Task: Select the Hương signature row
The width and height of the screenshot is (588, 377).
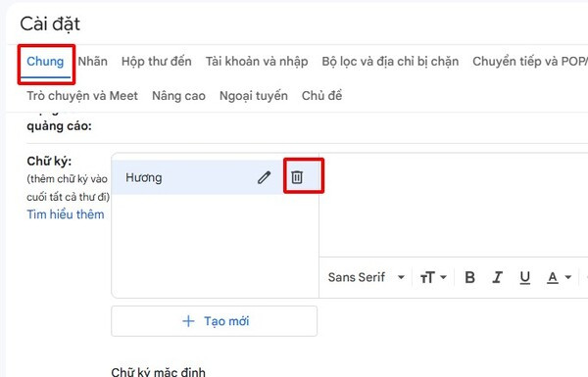Action: pos(216,177)
